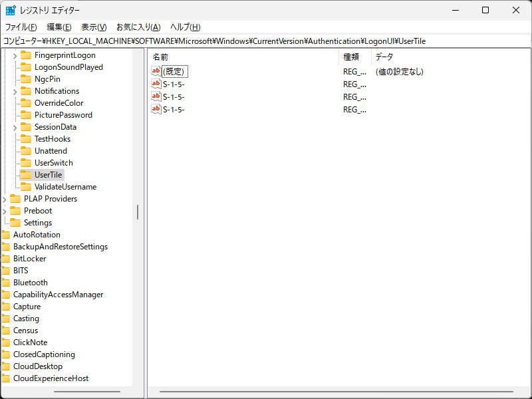This screenshot has height=399, width=532.
Task: Click the tree pane vertical scrollbar thumb
Action: [138, 212]
